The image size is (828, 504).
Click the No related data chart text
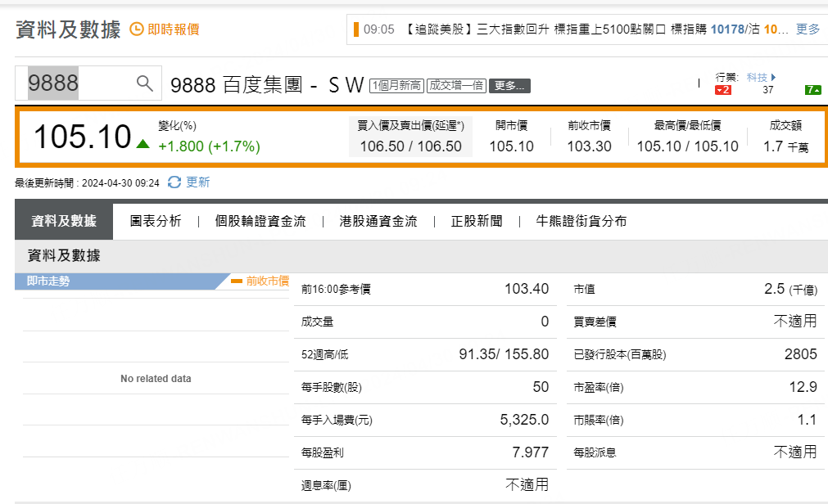(156, 378)
